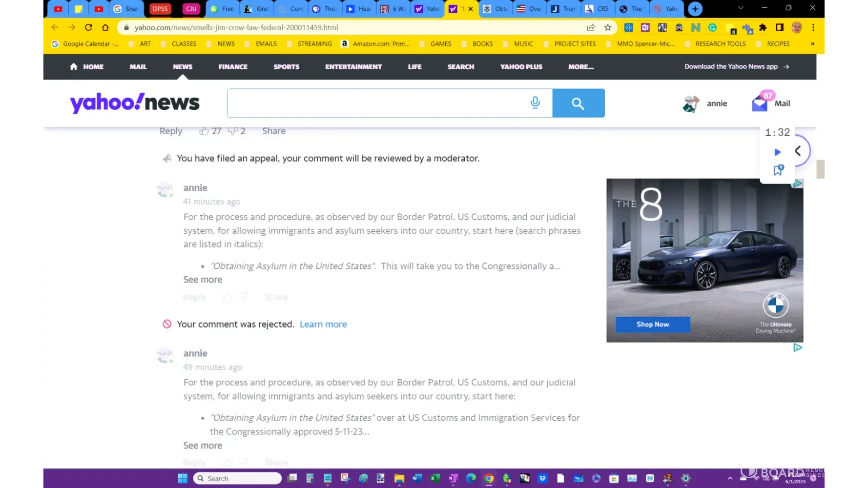Image resolution: width=868 pixels, height=488 pixels.
Task: Show hidden bookmarks with the double chevron
Action: click(x=812, y=44)
